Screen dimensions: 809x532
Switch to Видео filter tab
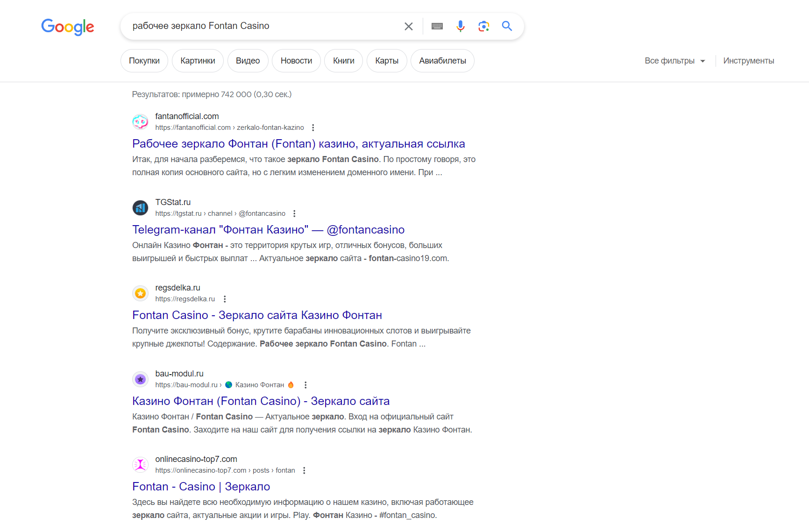click(x=248, y=61)
